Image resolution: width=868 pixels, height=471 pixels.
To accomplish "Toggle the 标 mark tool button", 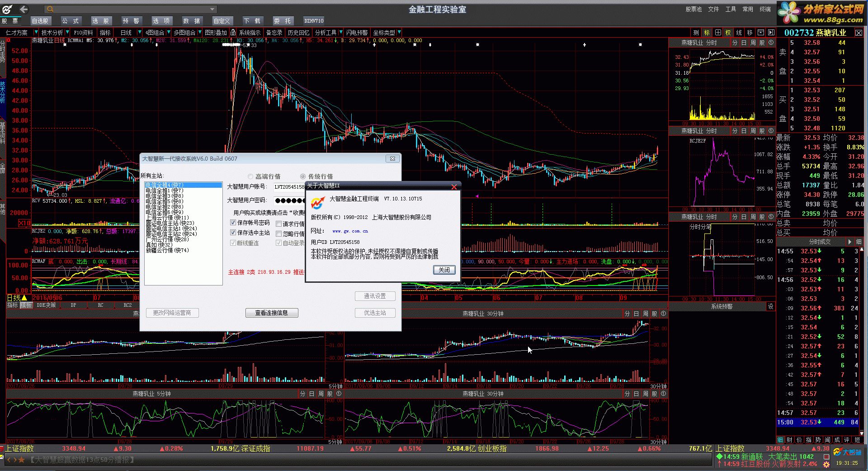I will click(707, 33).
